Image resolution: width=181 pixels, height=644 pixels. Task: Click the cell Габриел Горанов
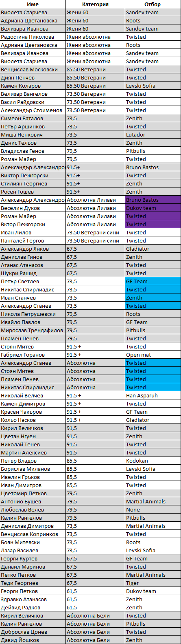(33, 355)
